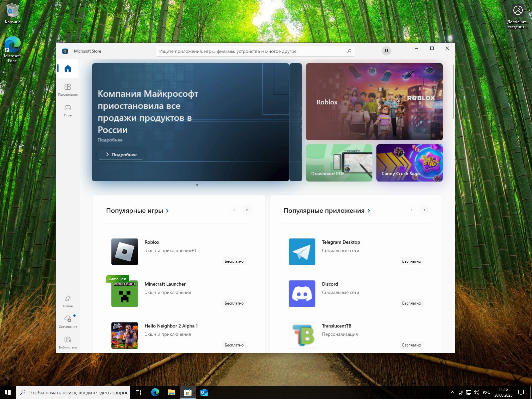Viewport: 532px width, 399px height.
Task: Click the Бесплатно button for TranslucentTB
Action: click(412, 345)
